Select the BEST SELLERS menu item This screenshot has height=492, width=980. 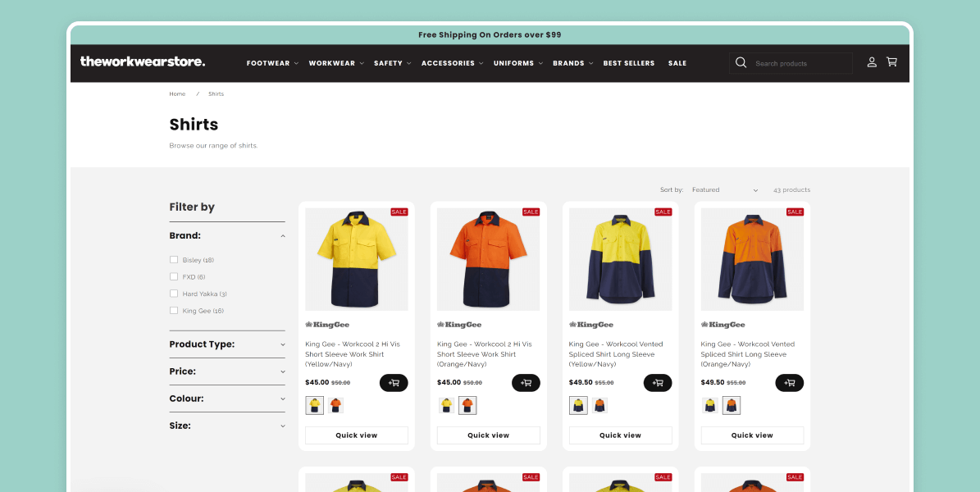click(x=629, y=62)
